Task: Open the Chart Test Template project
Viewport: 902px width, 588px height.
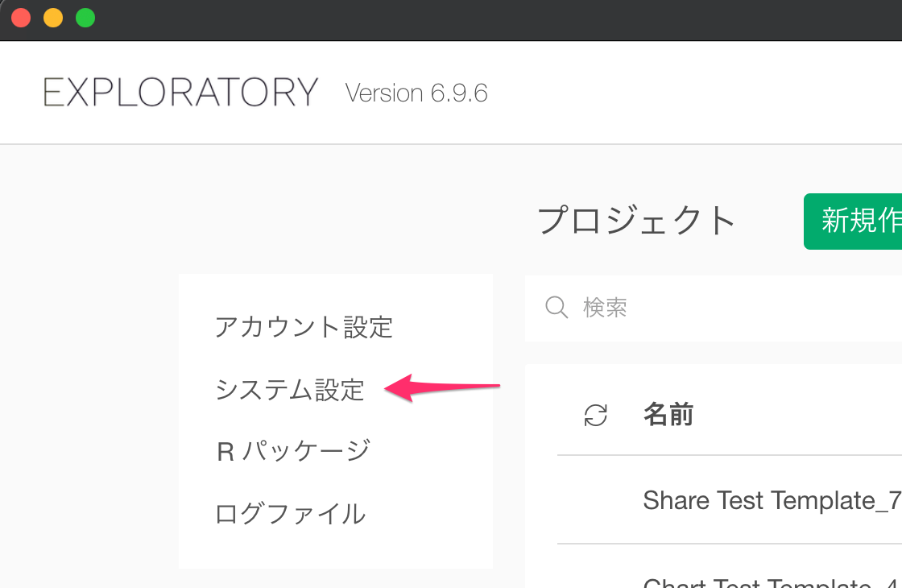Action: tap(772, 582)
